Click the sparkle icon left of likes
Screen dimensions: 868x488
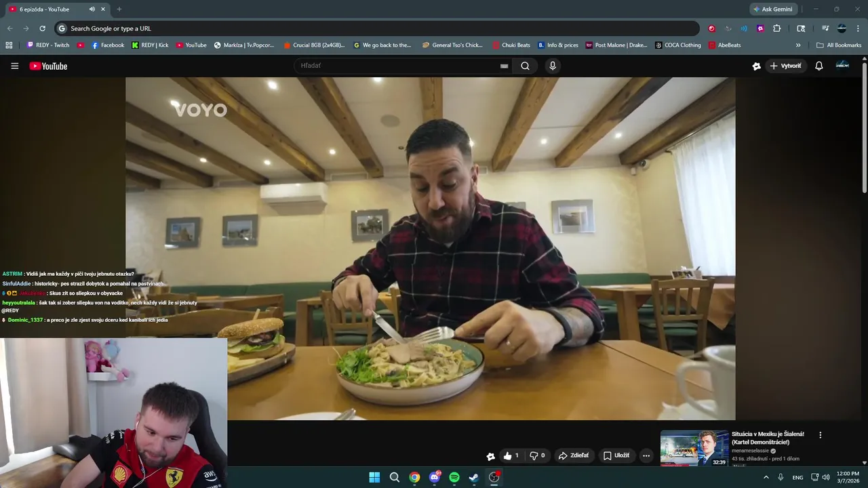point(490,456)
